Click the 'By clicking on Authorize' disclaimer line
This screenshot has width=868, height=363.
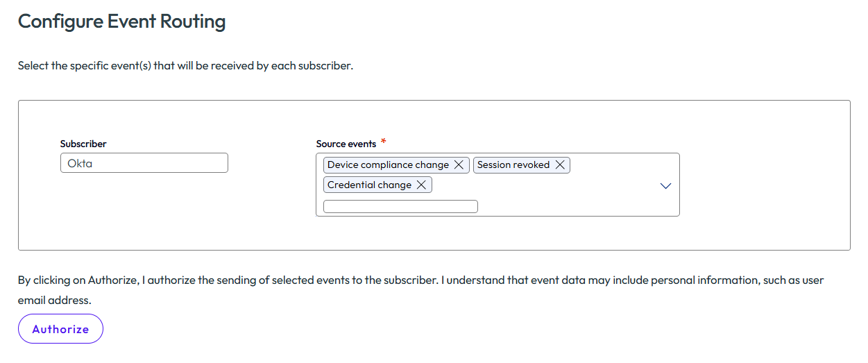tap(420, 280)
